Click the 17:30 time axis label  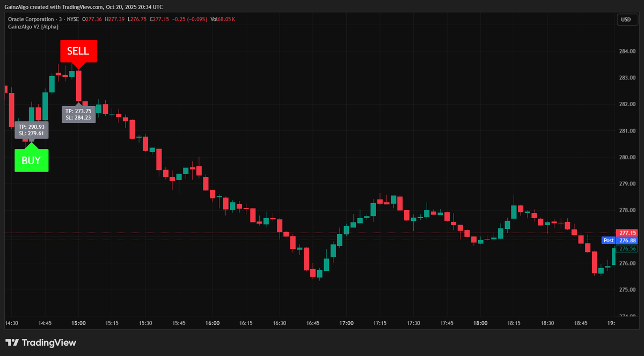tap(413, 323)
